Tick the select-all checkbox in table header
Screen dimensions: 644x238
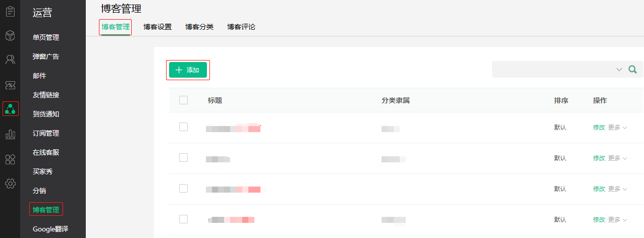(x=183, y=100)
